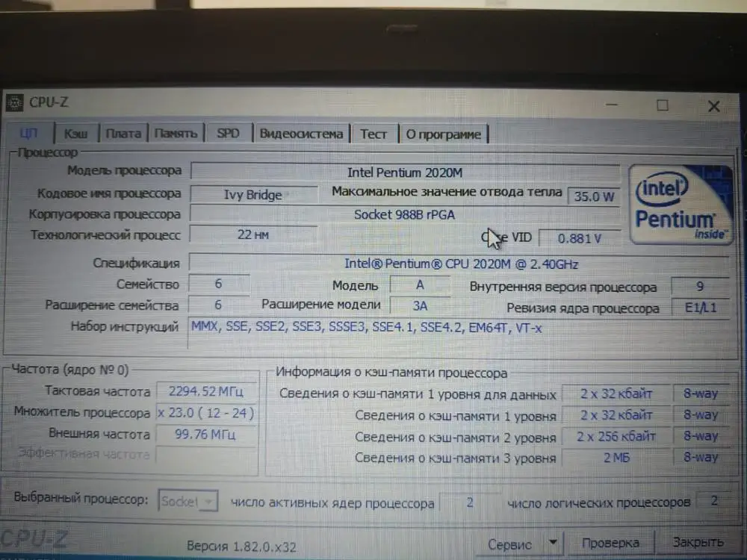Click the 8-way value in L2 cache row
The image size is (747, 560).
tap(701, 436)
